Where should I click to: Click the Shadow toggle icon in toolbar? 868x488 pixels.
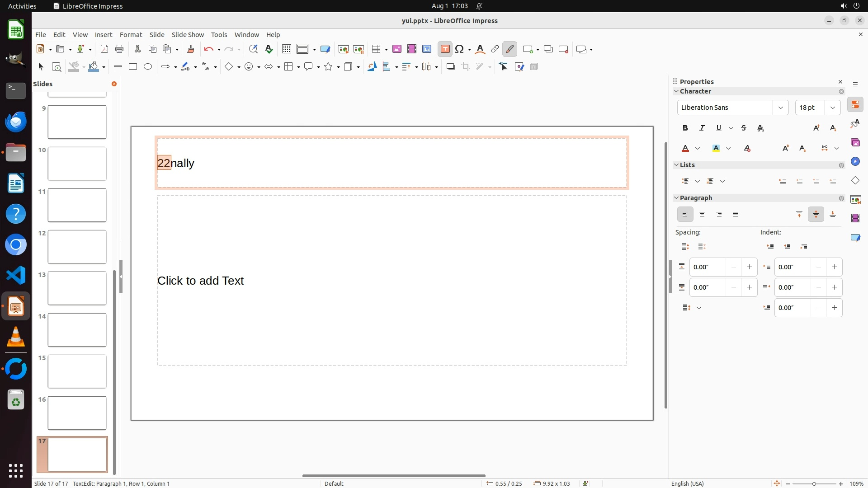pos(450,67)
